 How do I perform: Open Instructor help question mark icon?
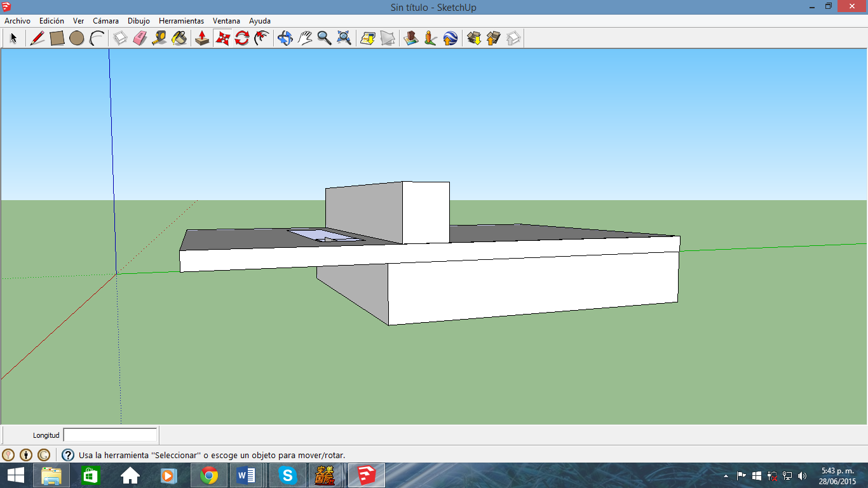(68, 455)
